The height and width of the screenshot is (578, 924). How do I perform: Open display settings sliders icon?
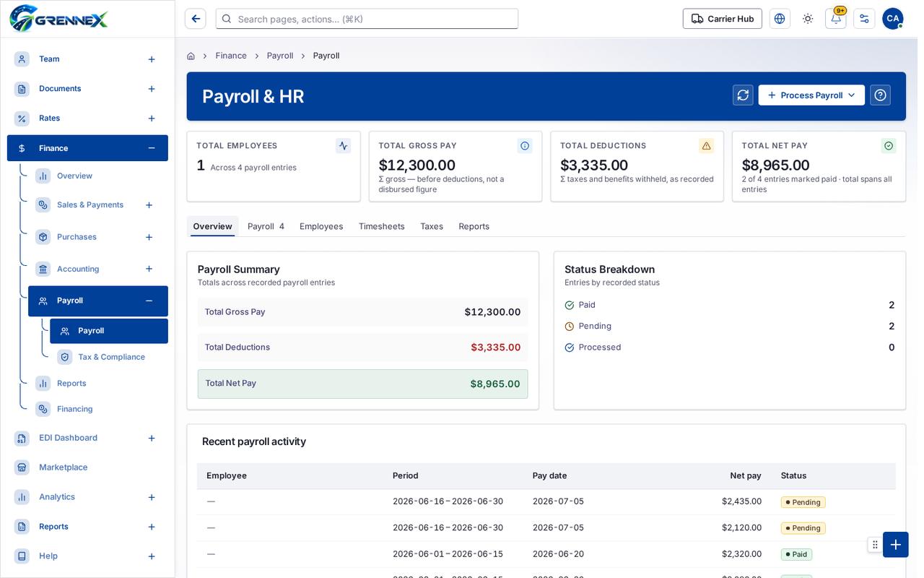coord(864,19)
